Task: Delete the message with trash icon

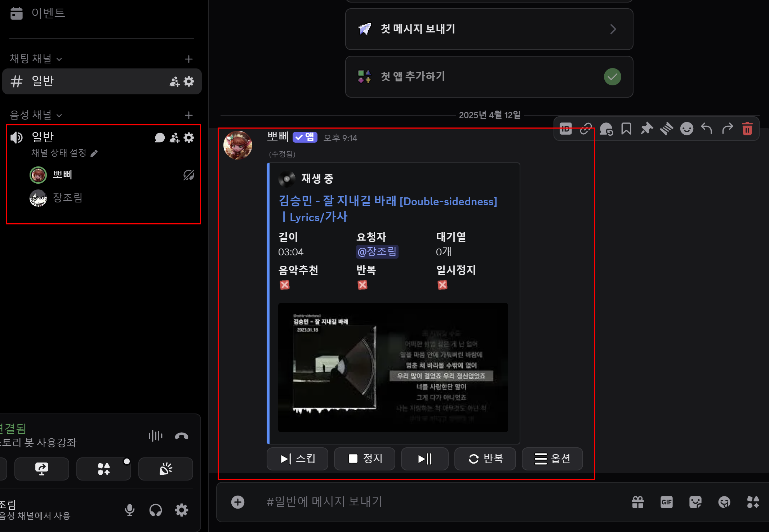Action: pyautogui.click(x=747, y=129)
